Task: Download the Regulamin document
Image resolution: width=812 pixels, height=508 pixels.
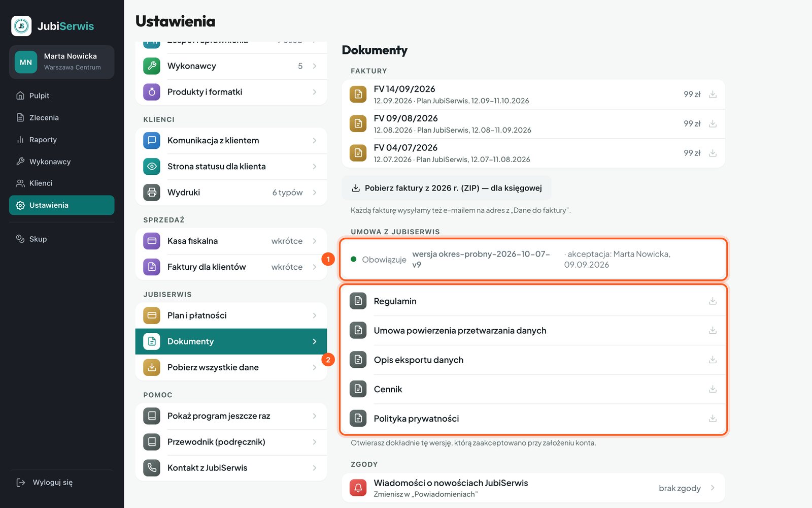Action: [713, 301]
